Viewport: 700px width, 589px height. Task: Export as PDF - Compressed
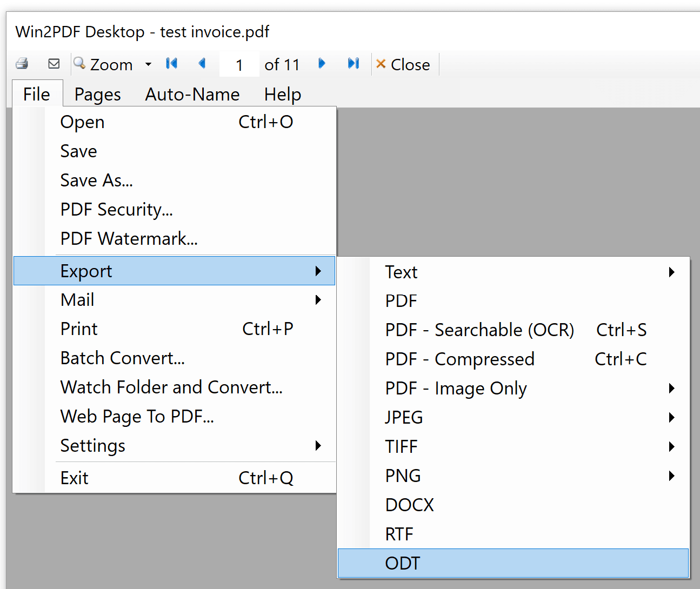click(x=514, y=359)
